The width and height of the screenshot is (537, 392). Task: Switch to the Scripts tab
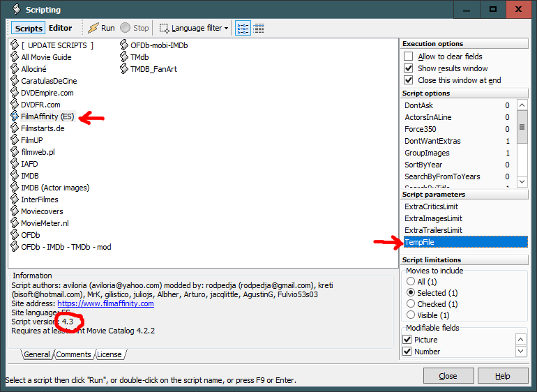point(29,28)
